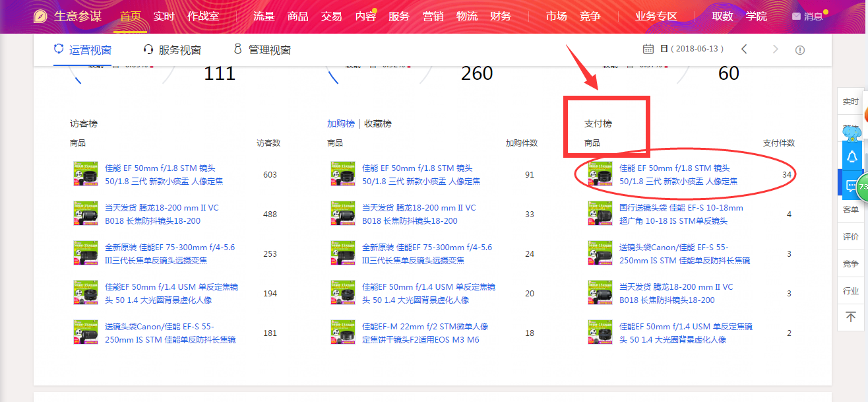Switch to 管理视窗 tab

pos(262,50)
